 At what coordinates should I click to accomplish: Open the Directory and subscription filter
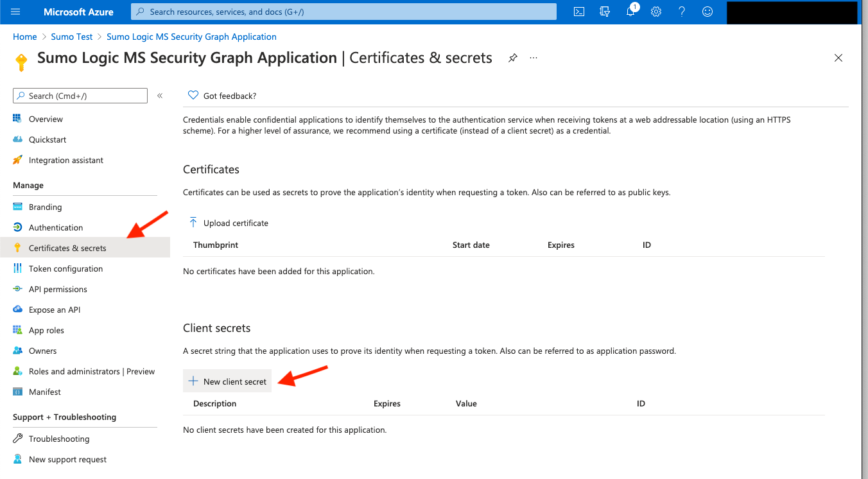tap(604, 11)
